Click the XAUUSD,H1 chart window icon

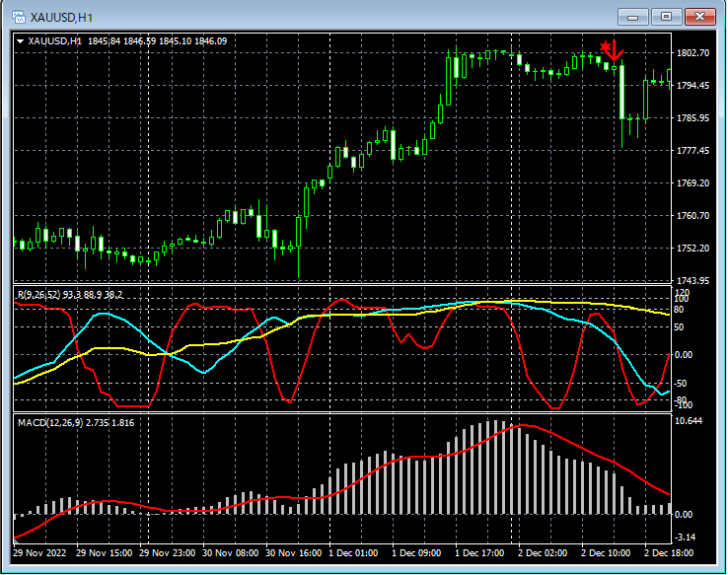coord(19,17)
